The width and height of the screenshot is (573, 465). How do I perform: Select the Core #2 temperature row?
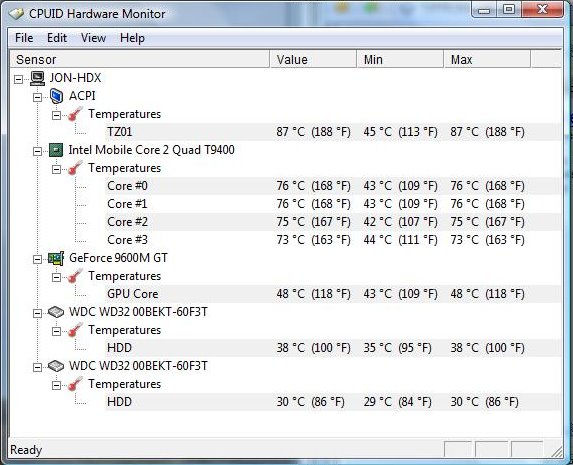pyautogui.click(x=333, y=222)
